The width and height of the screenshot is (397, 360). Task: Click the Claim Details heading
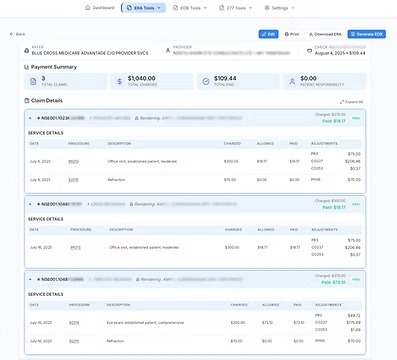tap(47, 101)
